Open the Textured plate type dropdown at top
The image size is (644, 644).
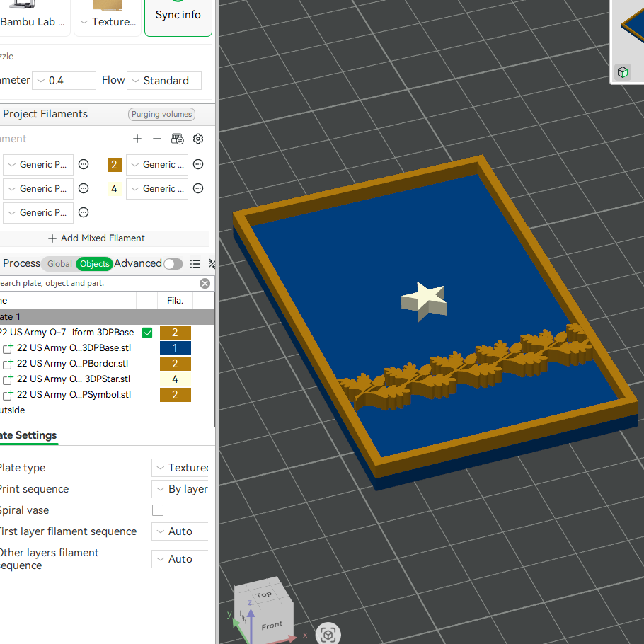click(x=108, y=18)
